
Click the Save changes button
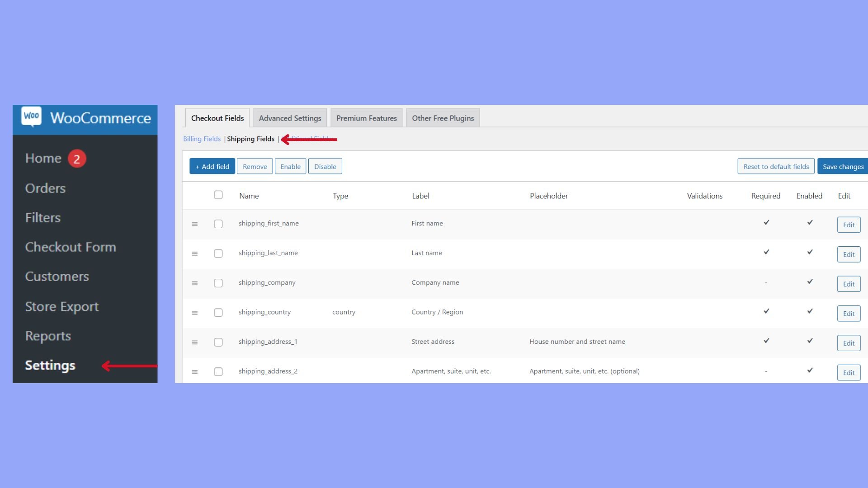coord(843,166)
